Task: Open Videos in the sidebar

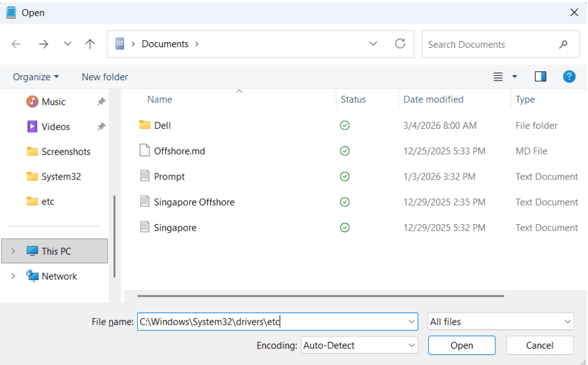Action: (x=56, y=127)
